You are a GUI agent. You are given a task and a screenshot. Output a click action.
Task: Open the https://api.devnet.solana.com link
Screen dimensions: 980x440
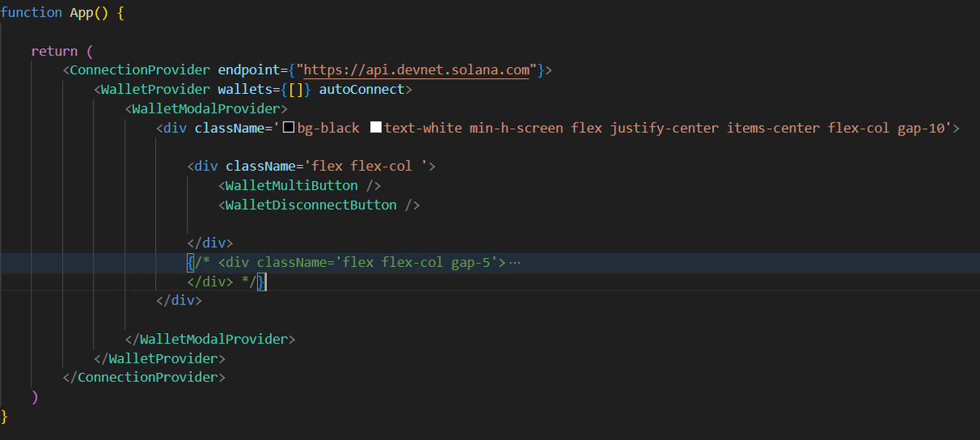pos(416,70)
